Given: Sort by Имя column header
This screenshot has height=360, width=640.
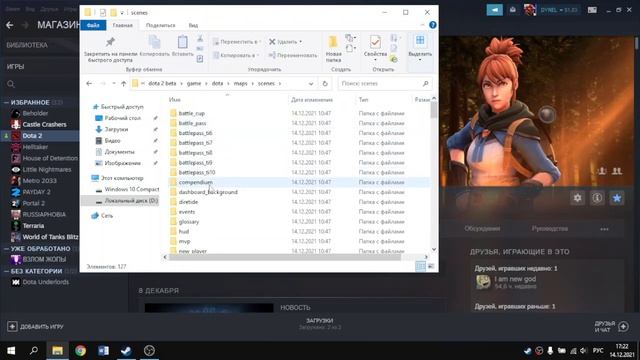Looking at the screenshot, I should click(175, 100).
